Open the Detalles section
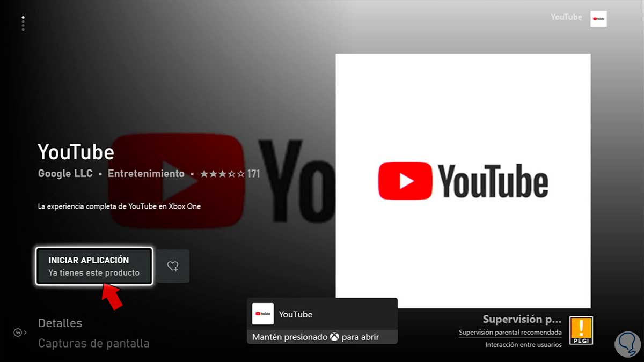This screenshot has width=644, height=362. click(60, 323)
